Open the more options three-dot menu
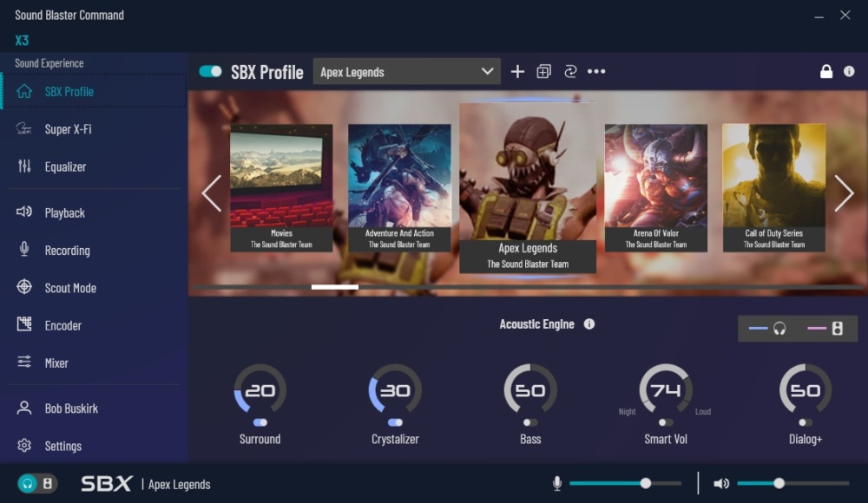Viewport: 868px width, 503px height. 596,71
